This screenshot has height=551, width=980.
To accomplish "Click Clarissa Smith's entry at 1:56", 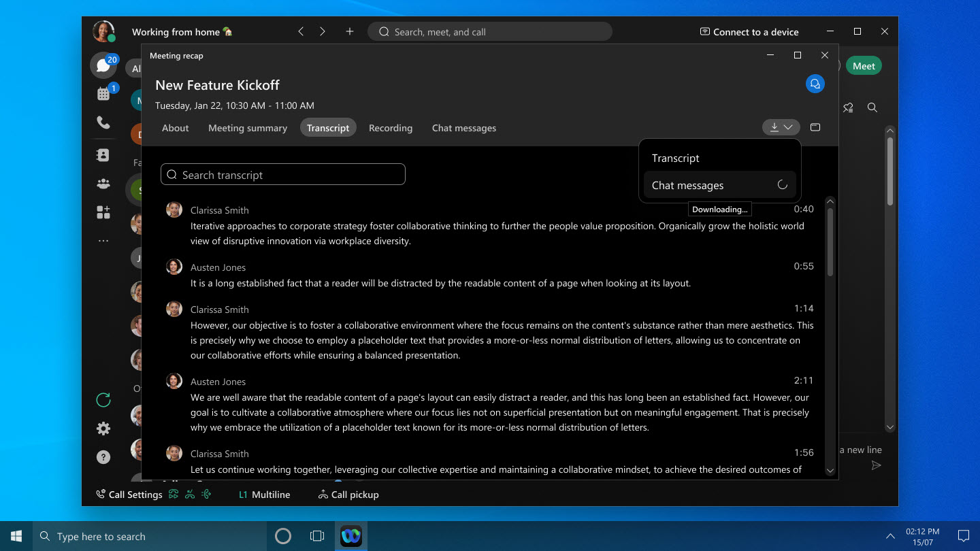I will click(x=490, y=461).
